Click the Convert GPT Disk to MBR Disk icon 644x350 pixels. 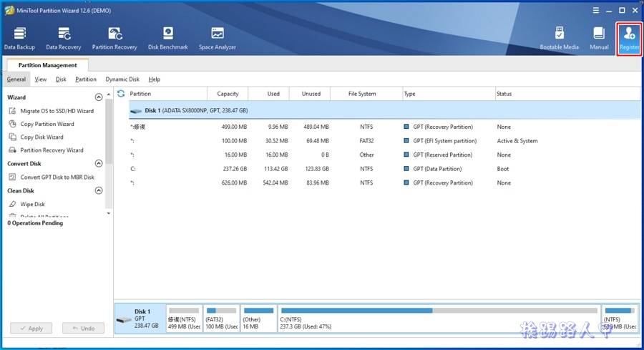tap(13, 177)
